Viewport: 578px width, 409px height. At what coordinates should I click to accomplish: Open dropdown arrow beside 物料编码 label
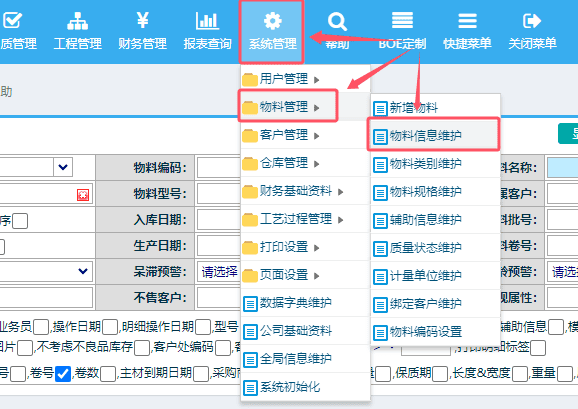pos(63,167)
